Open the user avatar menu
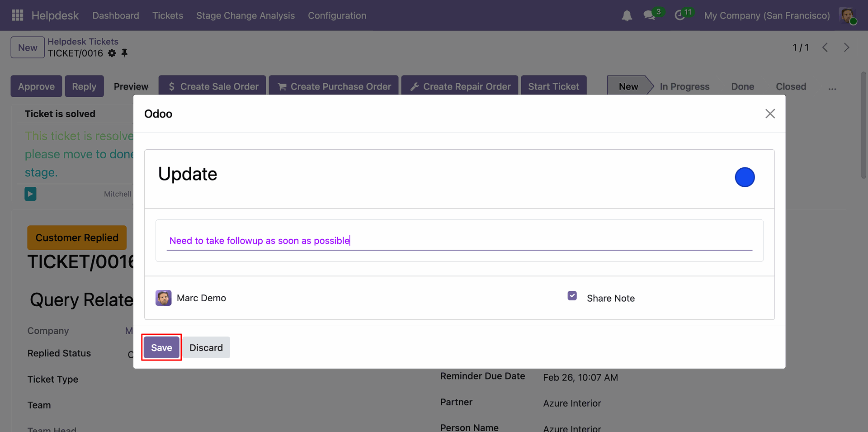The image size is (868, 432). coord(847,15)
